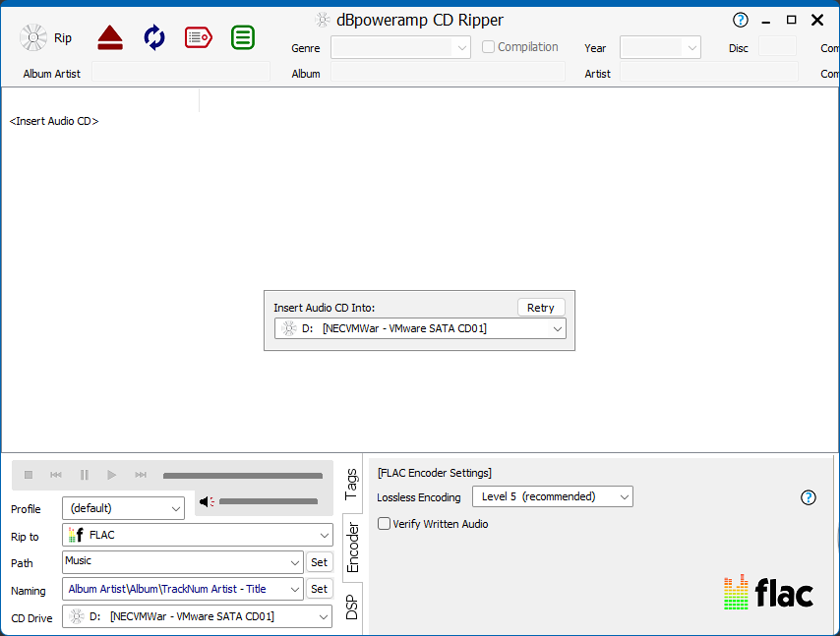Enable Verify Written Audio checkbox
This screenshot has width=840, height=636.
385,524
